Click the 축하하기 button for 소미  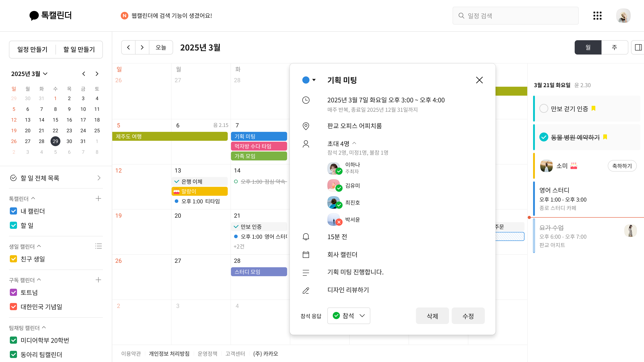tap(622, 166)
